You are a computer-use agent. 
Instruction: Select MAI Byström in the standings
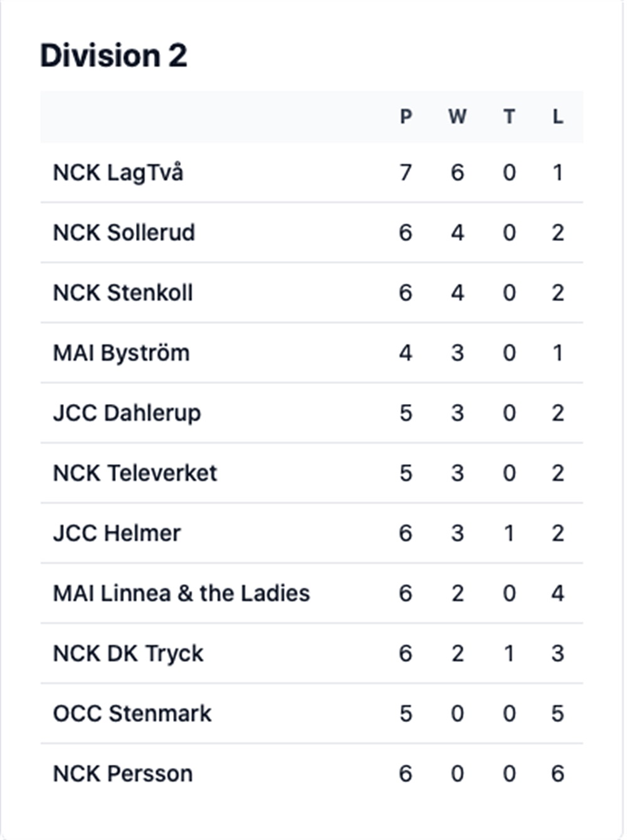click(x=121, y=353)
